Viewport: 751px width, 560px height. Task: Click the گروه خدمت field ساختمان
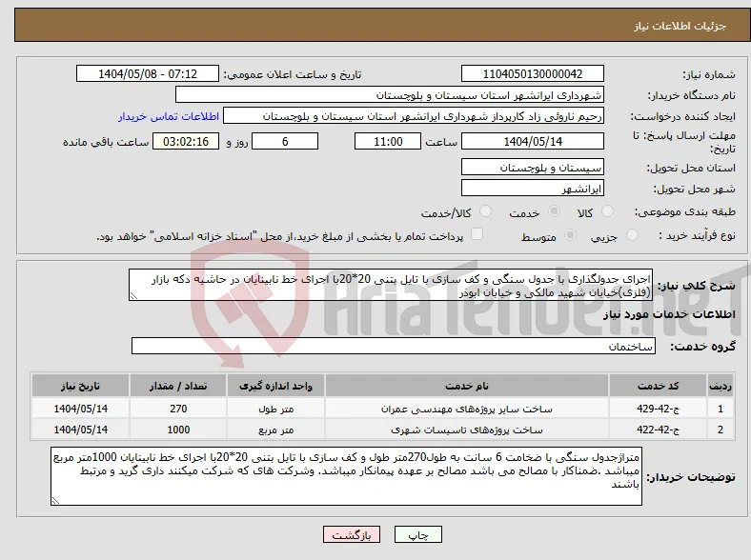(394, 346)
